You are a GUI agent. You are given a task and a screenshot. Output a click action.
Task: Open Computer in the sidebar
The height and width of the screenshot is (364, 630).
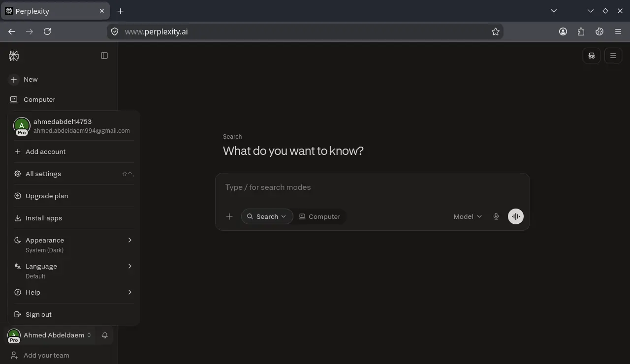click(32, 99)
